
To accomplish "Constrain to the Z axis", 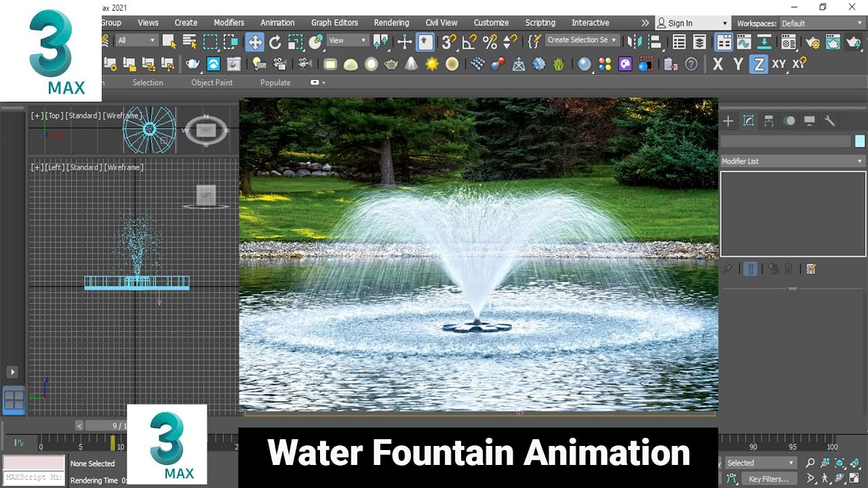I will [x=759, y=64].
